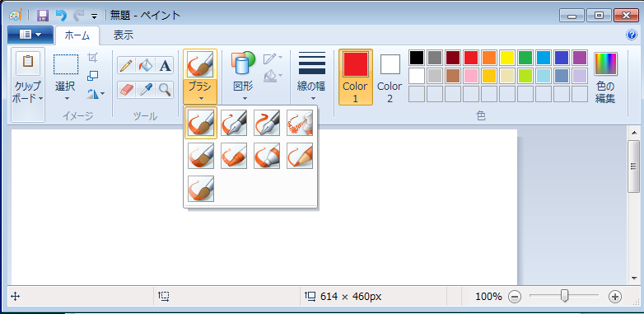Choose the standard Brush in the dropdown gallery
Image resolution: width=644 pixels, height=314 pixels.
[201, 123]
